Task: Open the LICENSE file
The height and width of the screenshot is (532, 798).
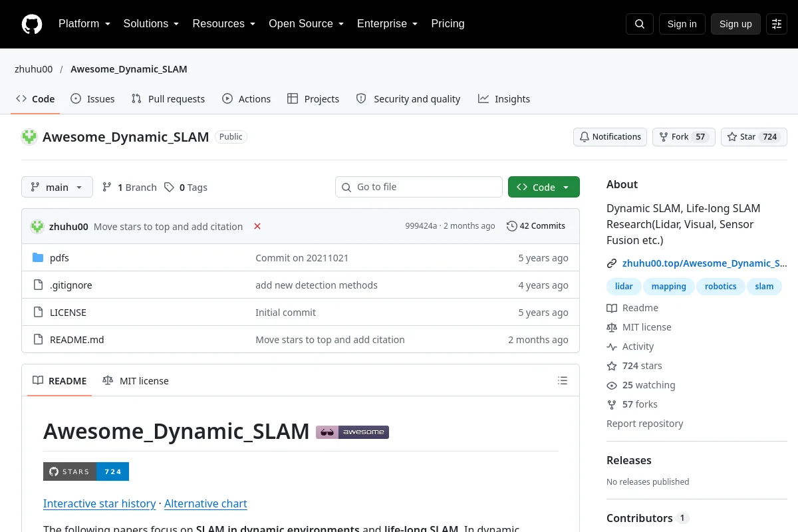Action: coord(68,313)
